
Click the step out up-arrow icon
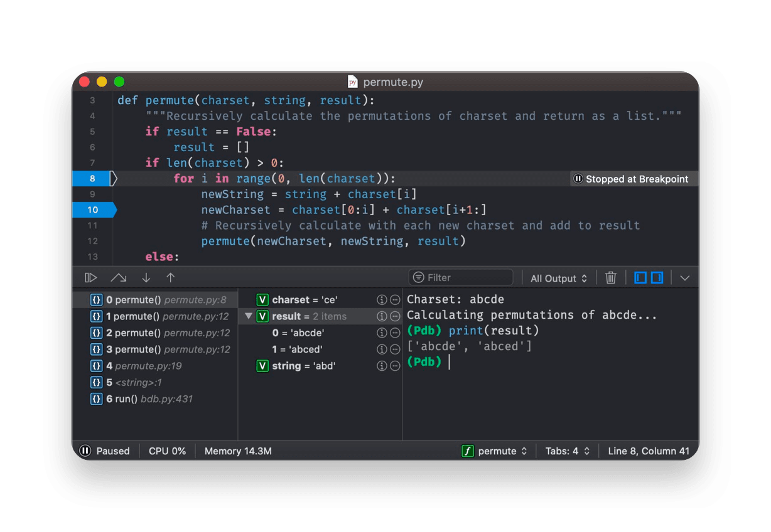[170, 277]
